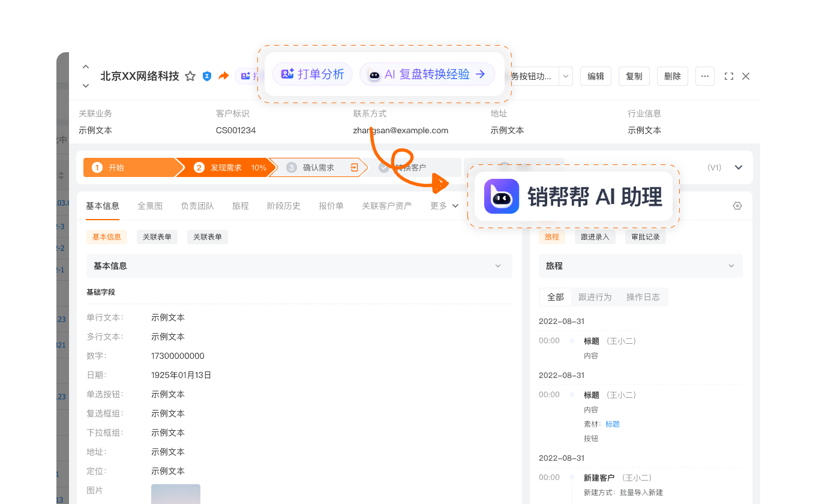The height and width of the screenshot is (504, 816).
Task: Click the blue shield badge icon
Action: 207,76
